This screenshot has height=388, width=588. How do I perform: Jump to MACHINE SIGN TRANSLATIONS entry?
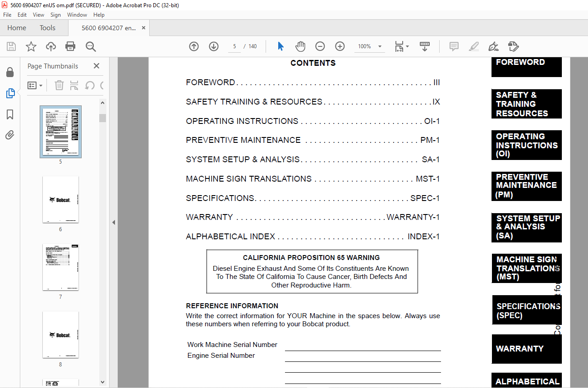(313, 179)
